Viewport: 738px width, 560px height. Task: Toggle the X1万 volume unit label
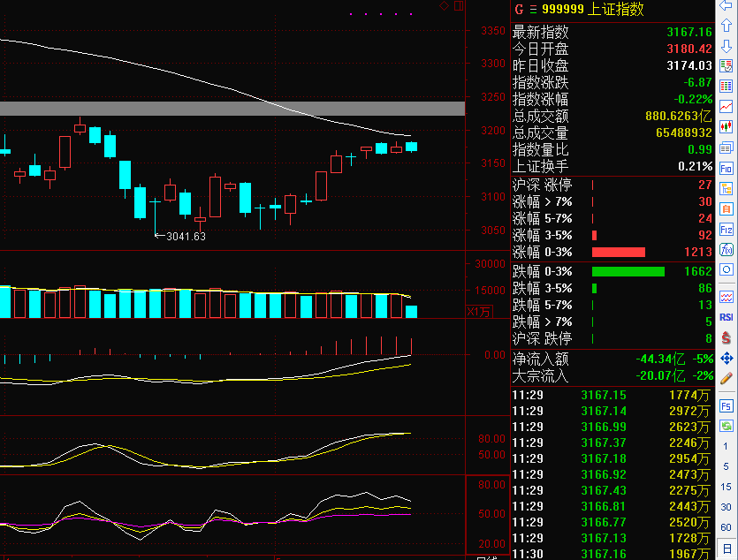[x=477, y=311]
